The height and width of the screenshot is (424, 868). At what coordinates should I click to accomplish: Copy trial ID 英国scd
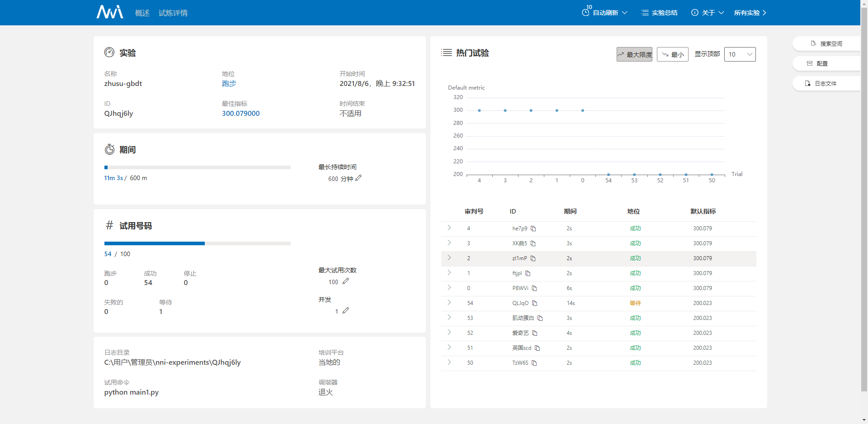click(538, 348)
